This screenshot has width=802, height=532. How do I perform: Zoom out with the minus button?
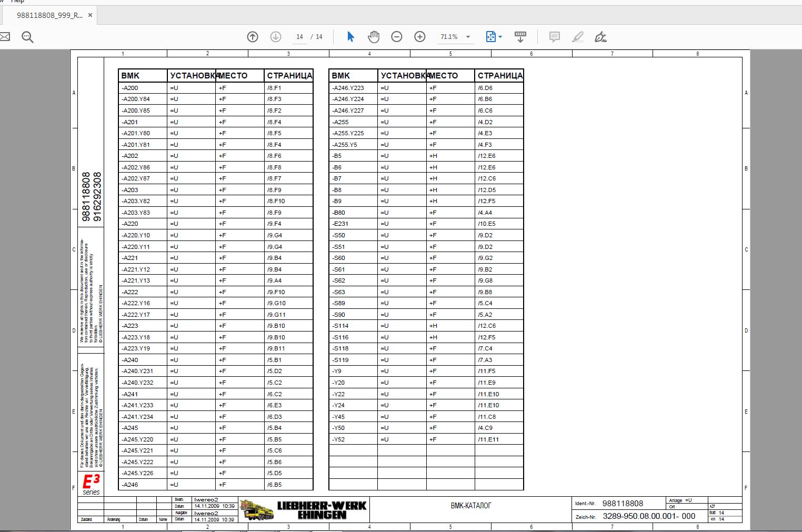[x=397, y=37]
